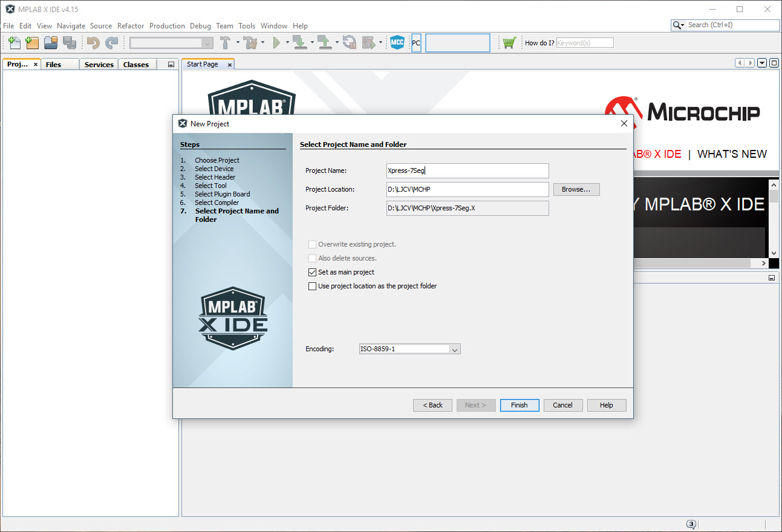
Task: Click Finish to create the project
Action: click(519, 405)
